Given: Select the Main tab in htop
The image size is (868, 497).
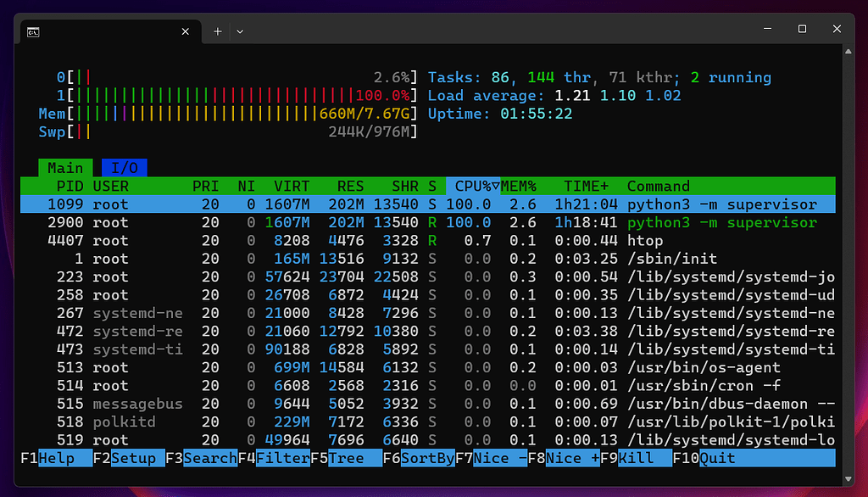Looking at the screenshot, I should pyautogui.click(x=65, y=168).
